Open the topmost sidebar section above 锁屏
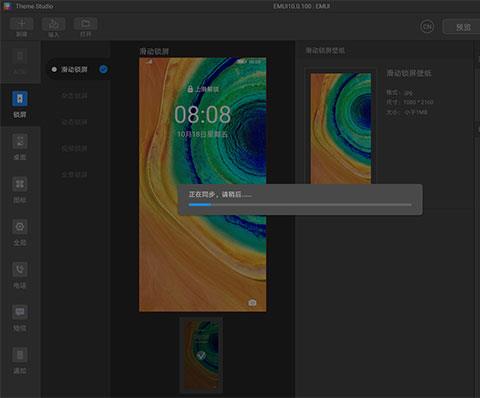 pos(20,56)
